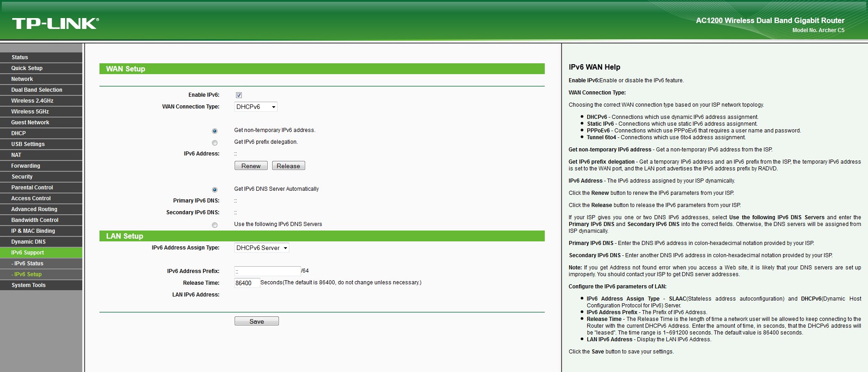Click 'Configure the IPv6 parameters of LAN' heading
Viewport: 868px width, 372px height.
coord(618,287)
